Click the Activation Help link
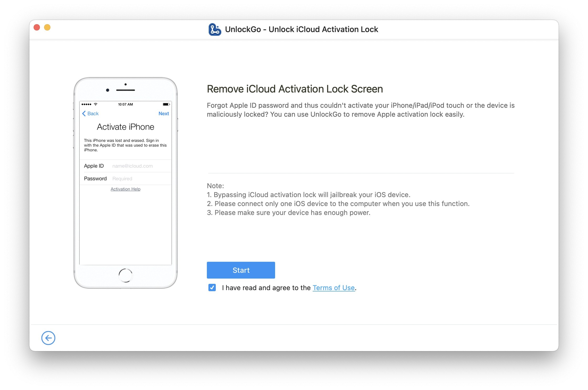This screenshot has height=390, width=588. [125, 189]
